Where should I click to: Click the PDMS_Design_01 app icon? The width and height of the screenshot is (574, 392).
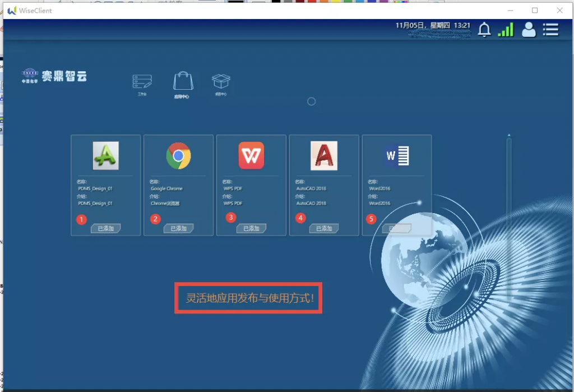[x=105, y=156]
